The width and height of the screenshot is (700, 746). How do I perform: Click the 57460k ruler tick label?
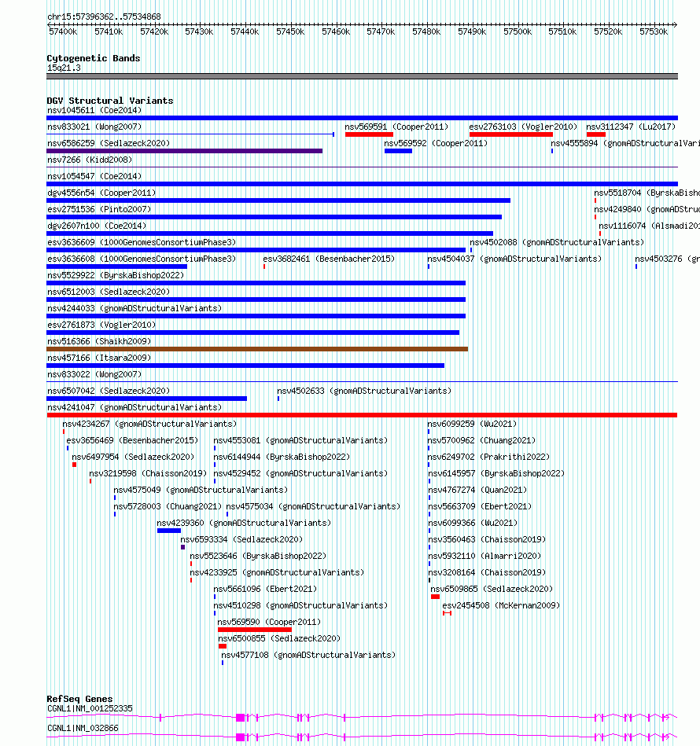click(x=336, y=32)
